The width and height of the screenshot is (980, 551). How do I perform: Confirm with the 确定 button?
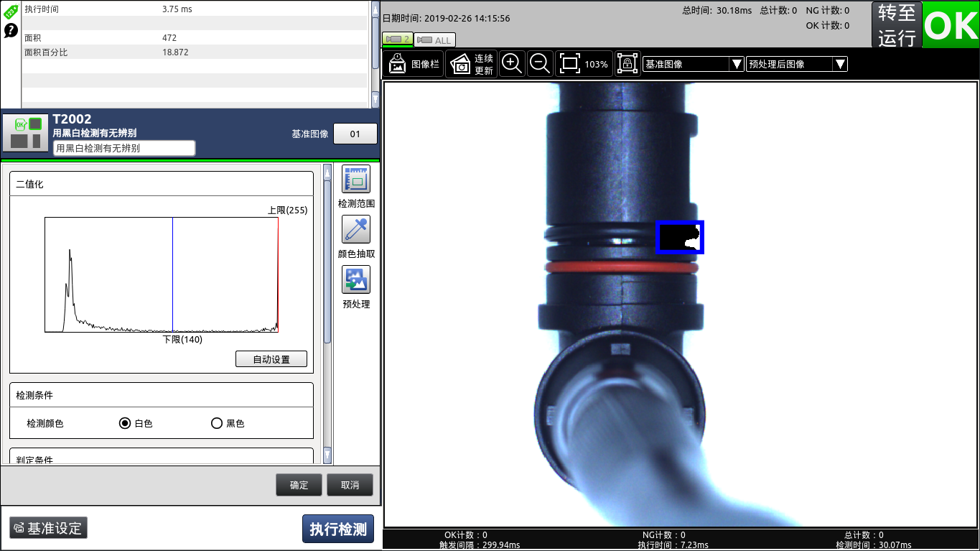(x=299, y=485)
